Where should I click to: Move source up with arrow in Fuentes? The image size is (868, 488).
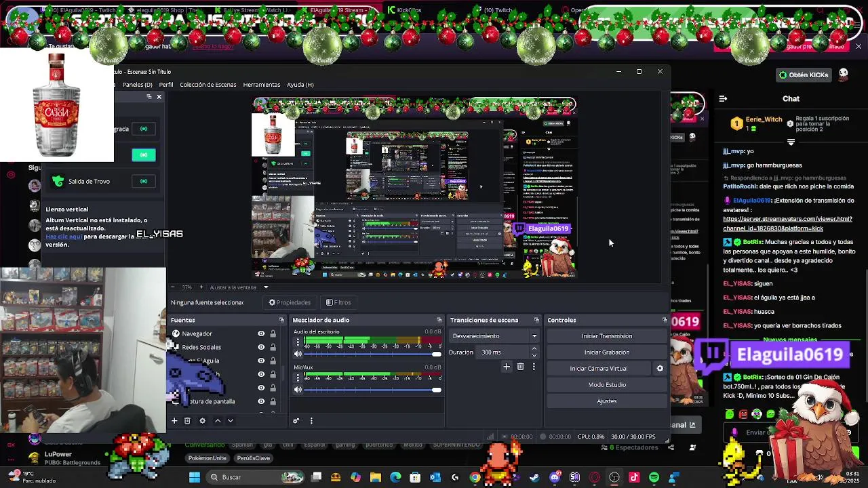click(x=218, y=420)
